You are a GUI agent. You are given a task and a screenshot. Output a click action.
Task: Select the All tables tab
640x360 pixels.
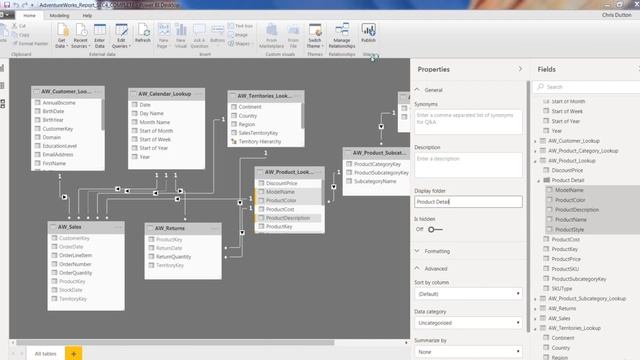coord(46,353)
